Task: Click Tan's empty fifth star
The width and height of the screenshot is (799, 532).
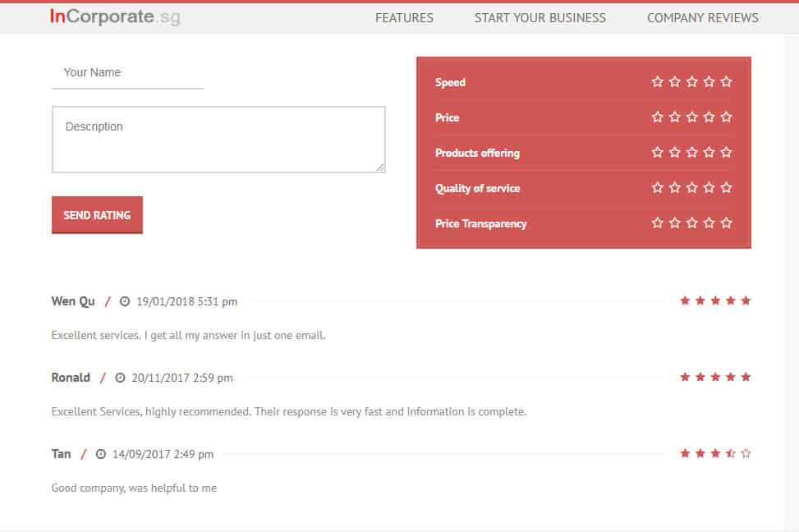Action: tap(746, 453)
